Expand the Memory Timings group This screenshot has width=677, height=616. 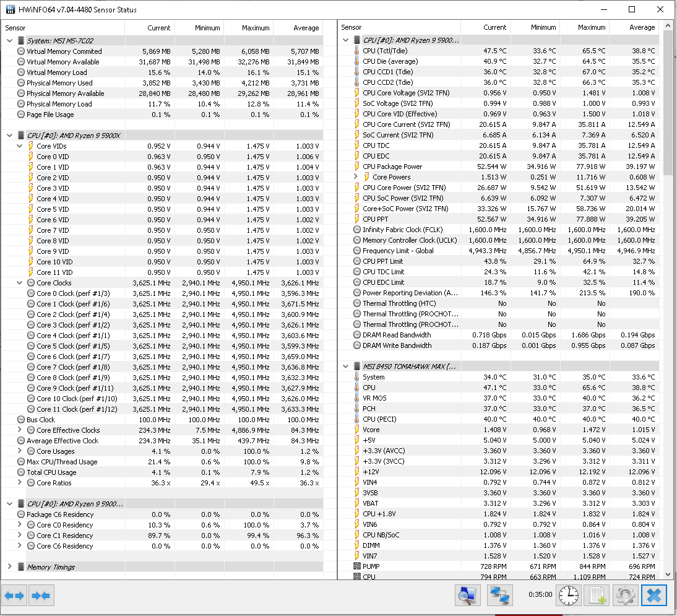[9, 566]
